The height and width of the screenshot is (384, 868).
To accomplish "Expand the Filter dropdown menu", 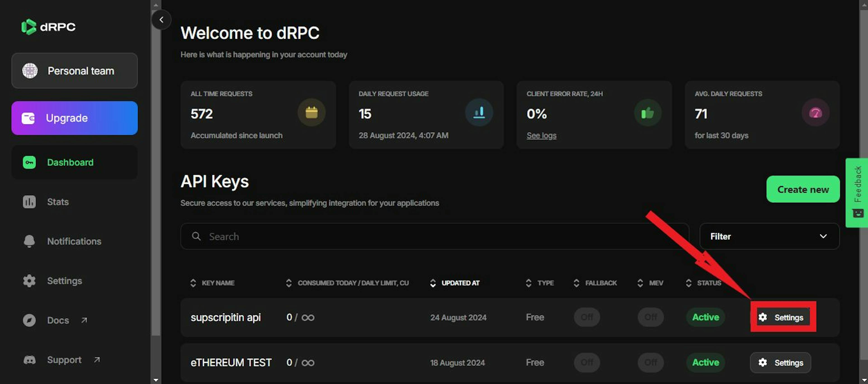I will (769, 237).
